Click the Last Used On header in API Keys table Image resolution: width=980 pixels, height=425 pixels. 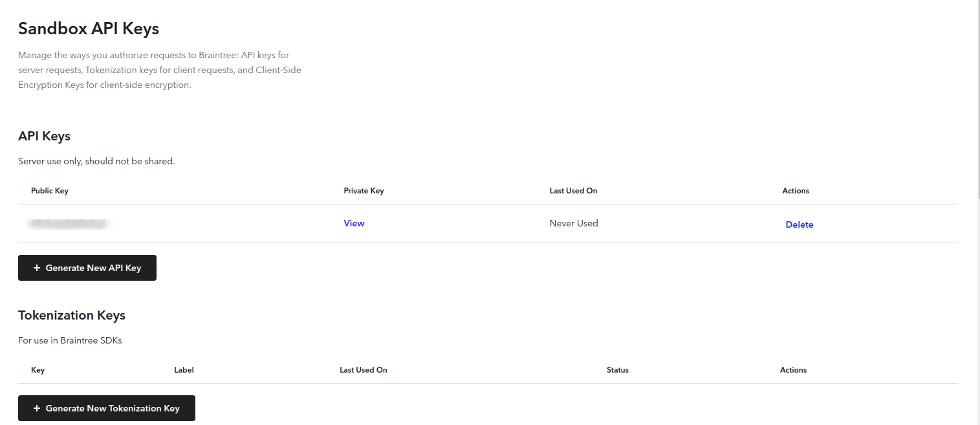click(x=573, y=191)
